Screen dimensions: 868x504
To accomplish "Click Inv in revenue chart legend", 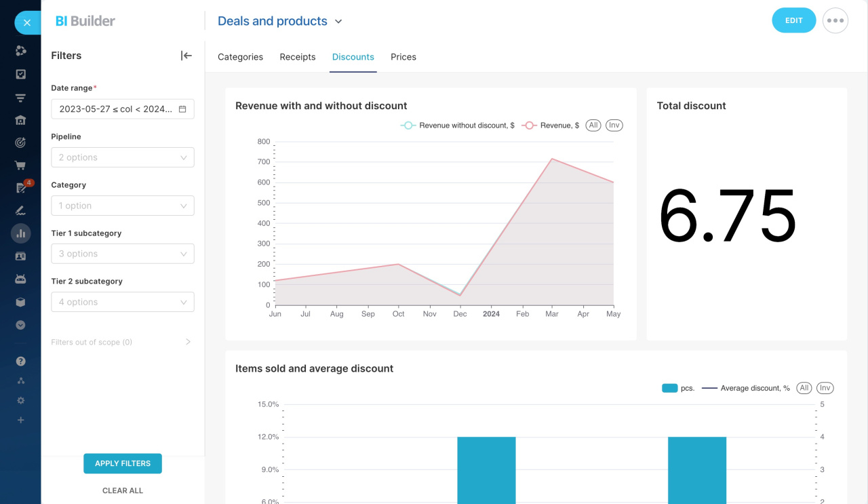I will [614, 125].
